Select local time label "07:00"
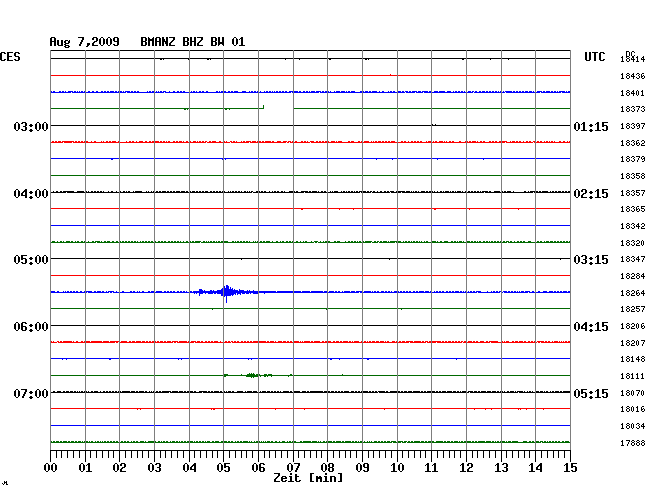The image size is (650, 494). pos(31,393)
